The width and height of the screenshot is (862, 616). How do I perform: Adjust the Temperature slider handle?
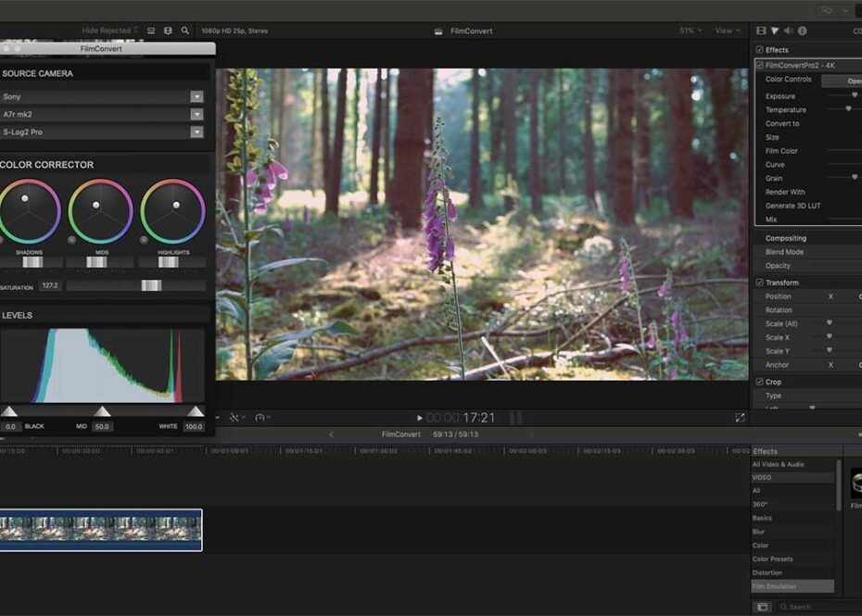pos(848,109)
